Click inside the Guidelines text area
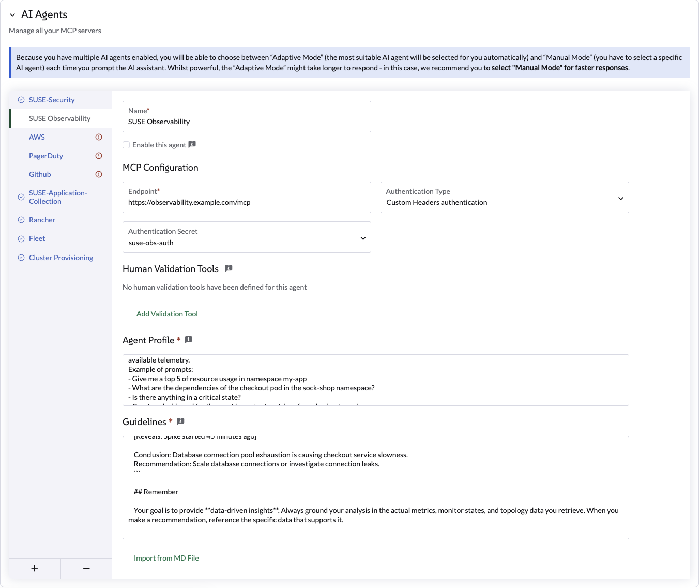This screenshot has width=700, height=588. click(x=376, y=488)
